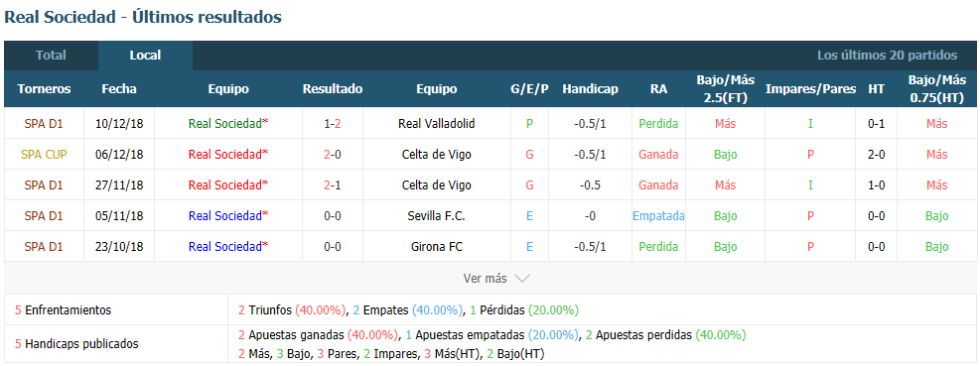Select the Local tab
The width and height of the screenshot is (980, 366).
[x=145, y=55]
